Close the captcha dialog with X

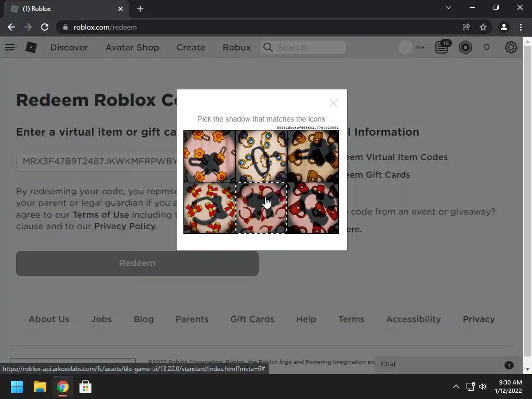click(x=333, y=103)
